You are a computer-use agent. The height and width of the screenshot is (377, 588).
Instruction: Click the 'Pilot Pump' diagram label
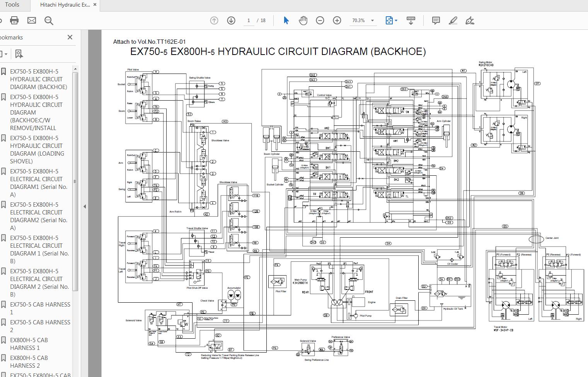[366, 316]
